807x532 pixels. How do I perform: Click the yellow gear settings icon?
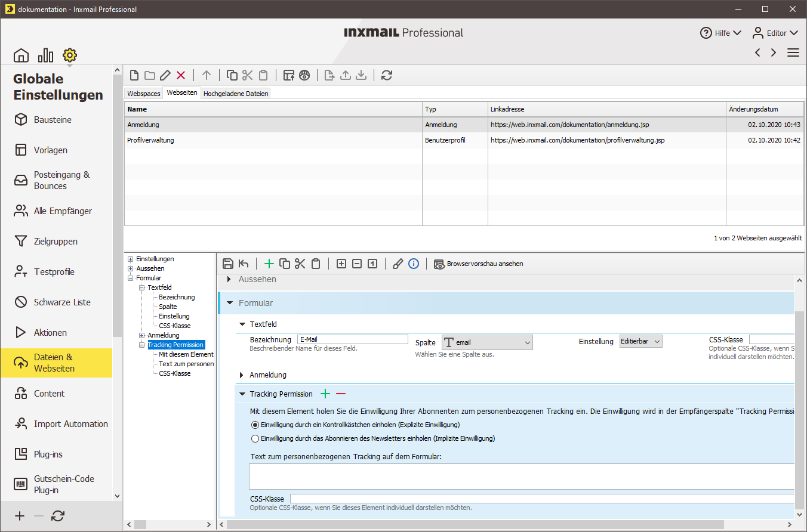70,55
